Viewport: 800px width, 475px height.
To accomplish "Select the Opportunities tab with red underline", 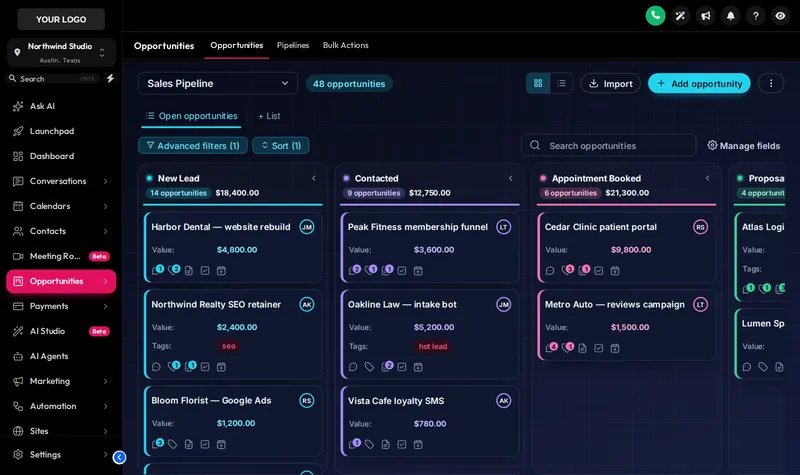I will coord(237,45).
